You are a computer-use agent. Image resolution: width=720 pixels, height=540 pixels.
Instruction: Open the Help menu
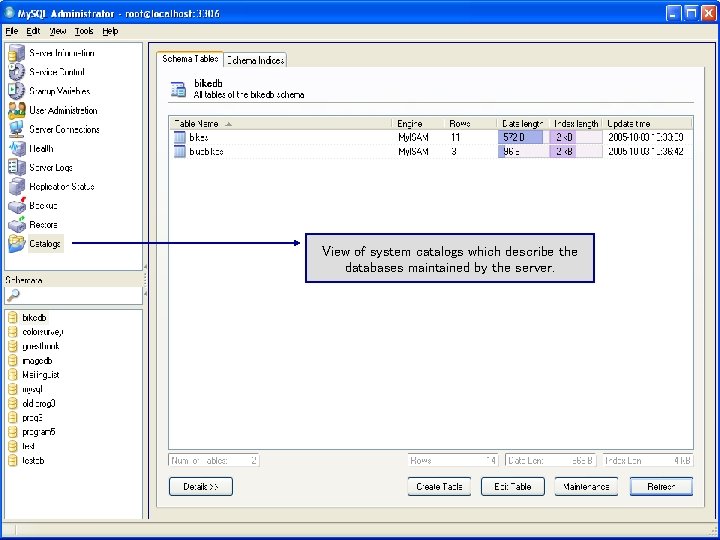tap(110, 31)
